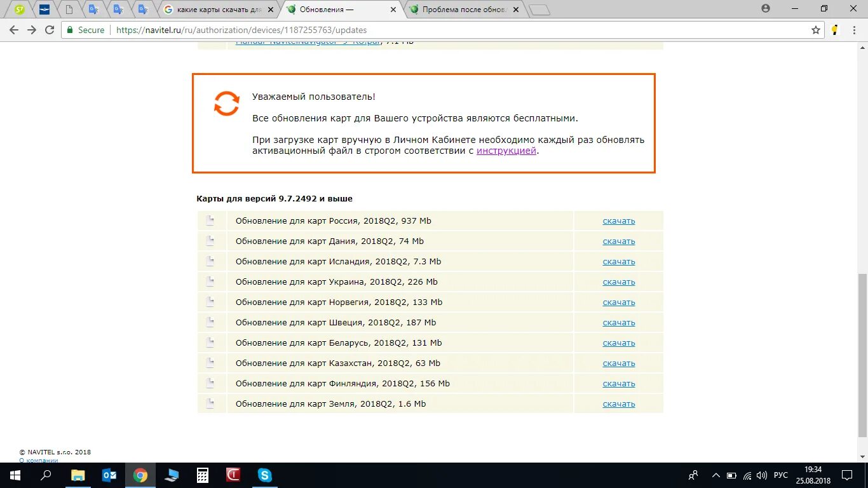Click the file icon beside the Украина map update
The height and width of the screenshot is (488, 868).
coord(210,281)
